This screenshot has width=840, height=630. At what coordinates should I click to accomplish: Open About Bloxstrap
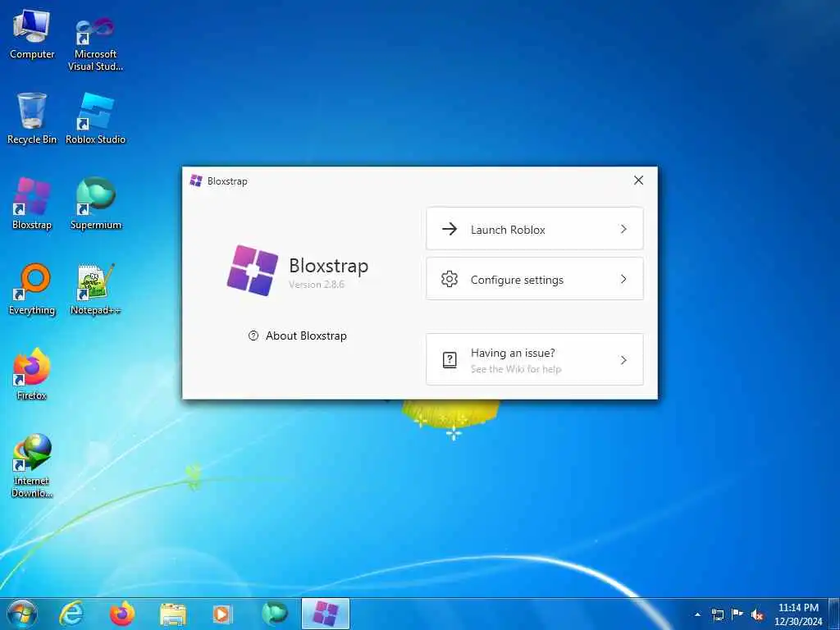(298, 336)
